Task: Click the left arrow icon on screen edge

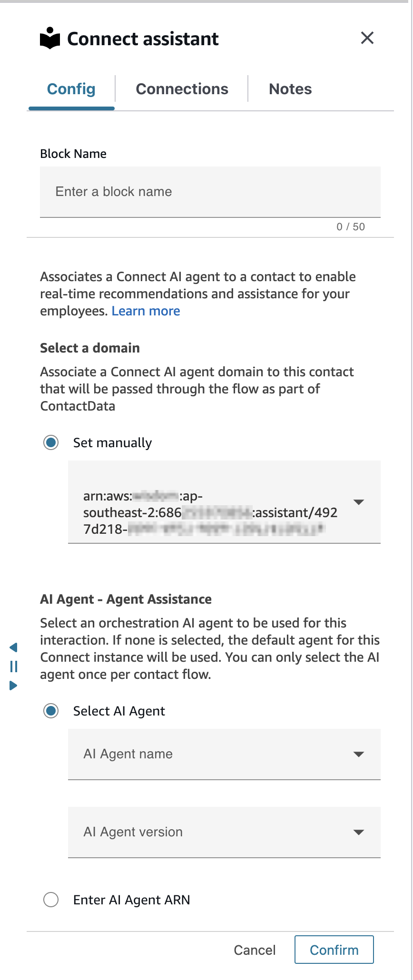Action: [13, 647]
